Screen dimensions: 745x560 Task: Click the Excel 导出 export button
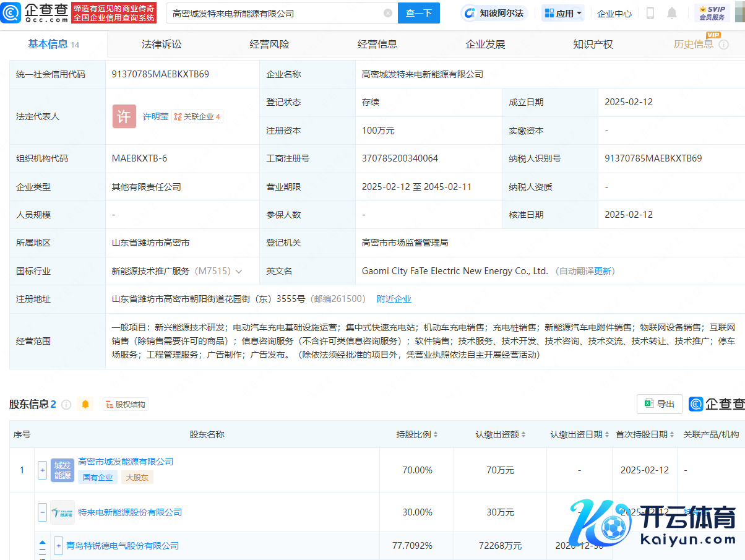pos(660,404)
